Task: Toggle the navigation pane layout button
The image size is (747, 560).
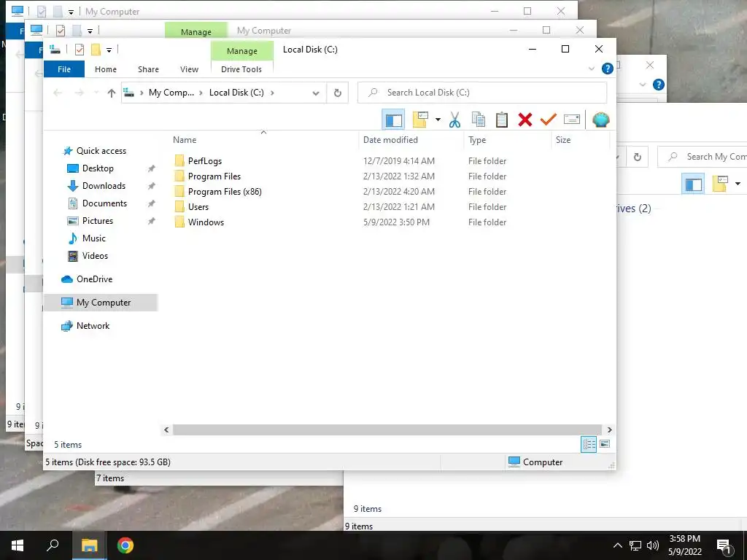Action: click(x=393, y=120)
